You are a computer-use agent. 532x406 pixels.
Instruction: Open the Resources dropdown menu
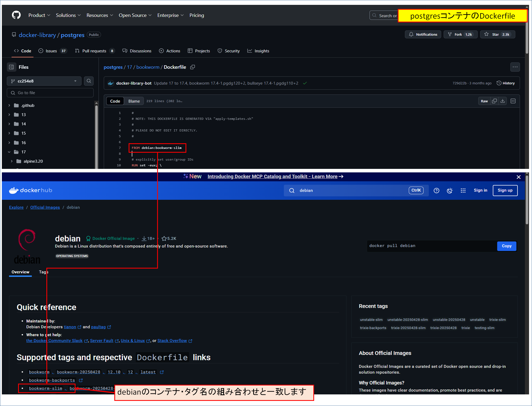(x=100, y=15)
